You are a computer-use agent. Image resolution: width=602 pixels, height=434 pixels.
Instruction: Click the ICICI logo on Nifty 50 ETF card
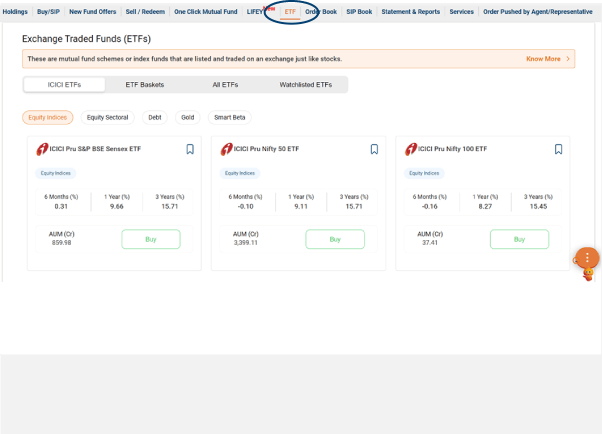pyautogui.click(x=227, y=149)
